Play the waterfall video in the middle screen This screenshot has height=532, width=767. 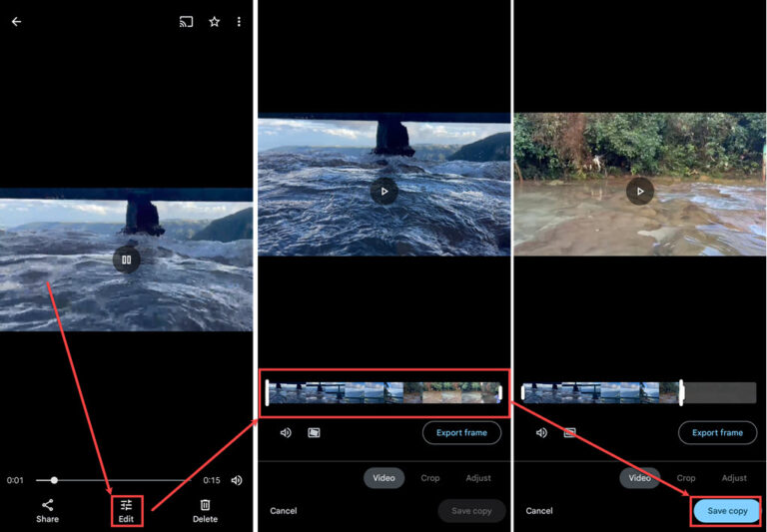tap(383, 192)
